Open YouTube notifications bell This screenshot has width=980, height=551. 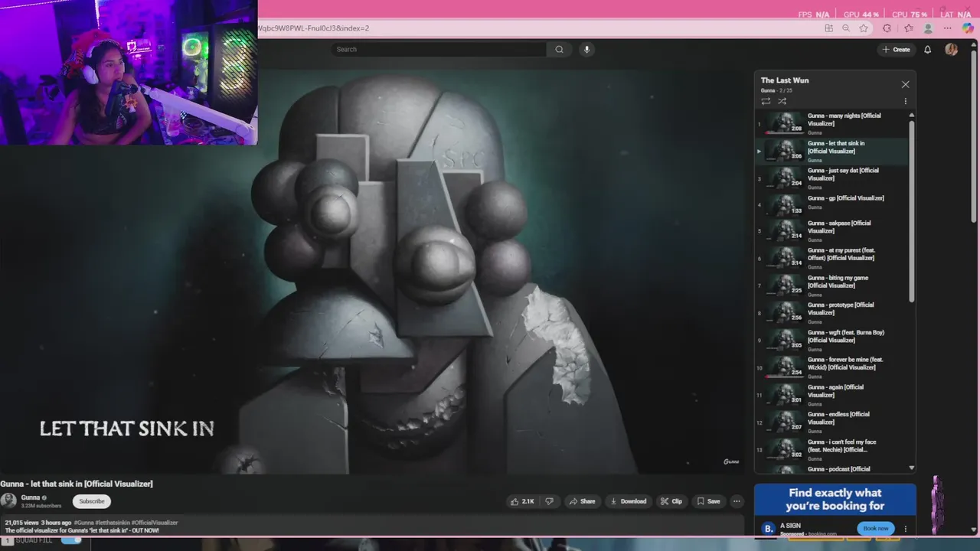point(927,49)
